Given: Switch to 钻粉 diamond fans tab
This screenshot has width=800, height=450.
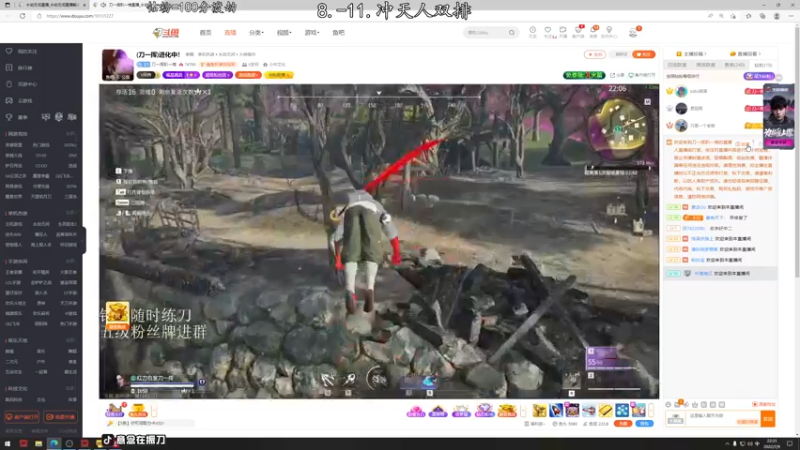Looking at the screenshot, I should (x=763, y=65).
